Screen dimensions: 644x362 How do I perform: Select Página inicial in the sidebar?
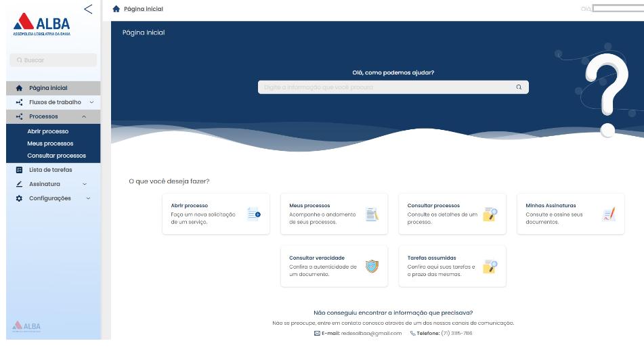[47, 88]
